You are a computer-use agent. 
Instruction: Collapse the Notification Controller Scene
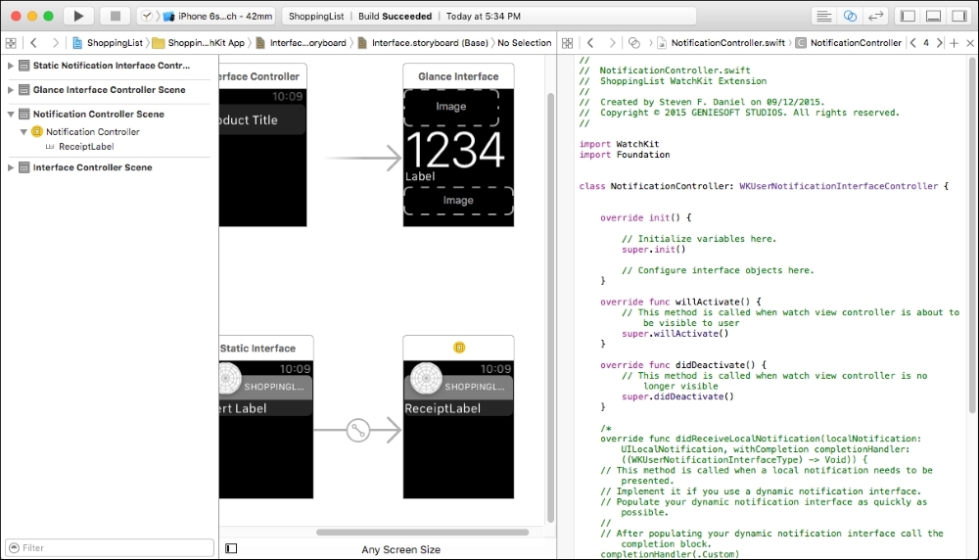pyautogui.click(x=12, y=115)
